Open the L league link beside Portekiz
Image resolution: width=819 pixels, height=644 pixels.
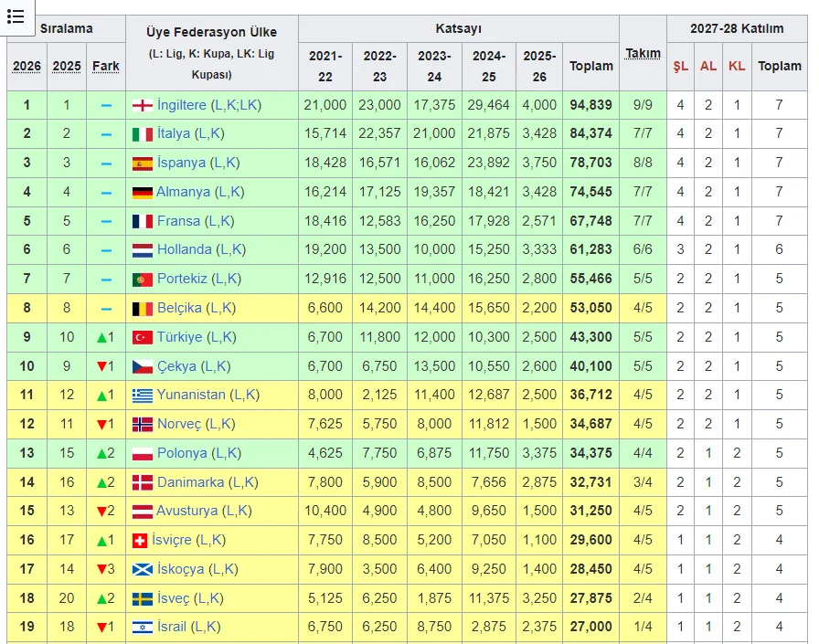216,279
